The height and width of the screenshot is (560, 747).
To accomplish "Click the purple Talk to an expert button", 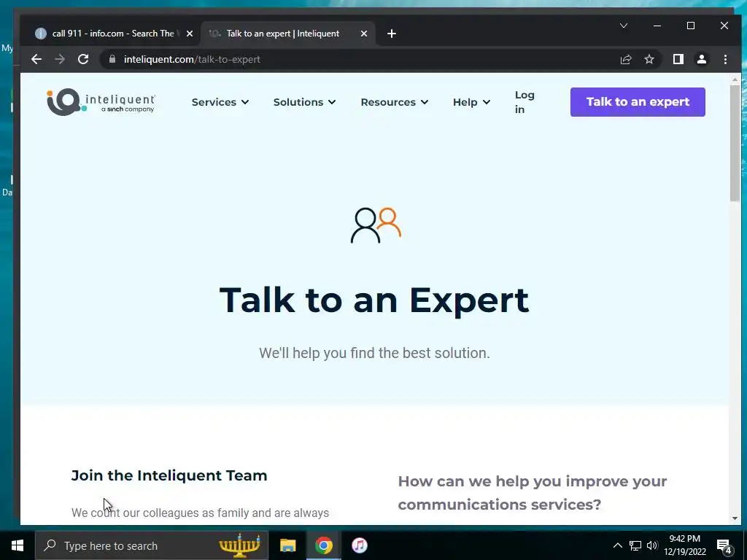I will coord(638,102).
